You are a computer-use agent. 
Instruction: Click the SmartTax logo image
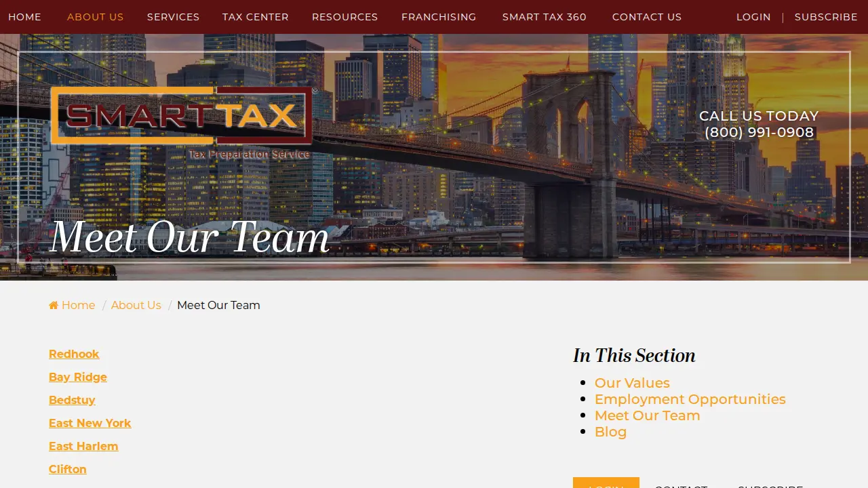click(184, 123)
